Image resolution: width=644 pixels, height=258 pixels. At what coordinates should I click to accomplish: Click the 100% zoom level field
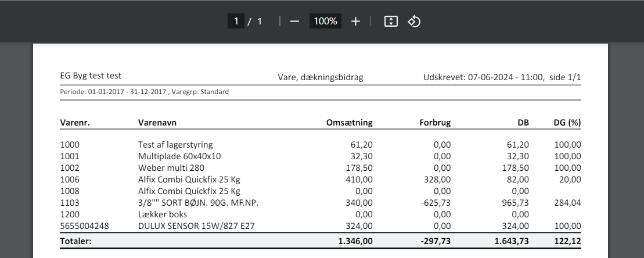coord(326,21)
